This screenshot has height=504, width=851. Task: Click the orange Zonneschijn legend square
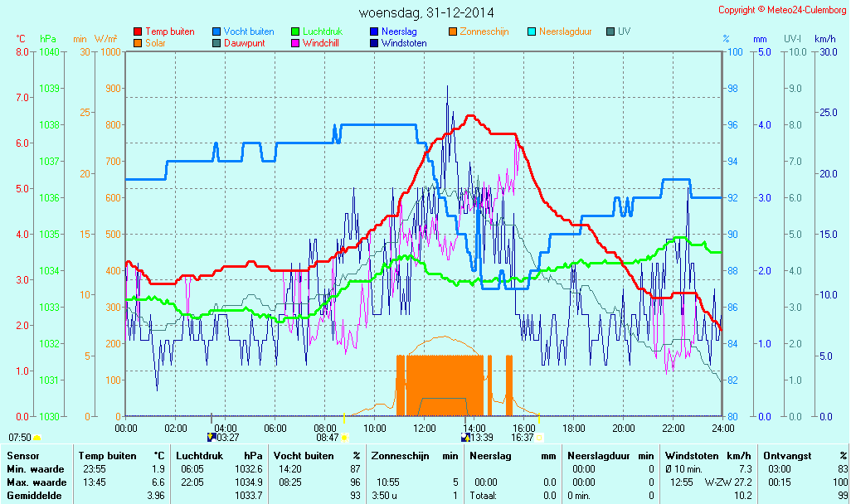[x=453, y=31]
